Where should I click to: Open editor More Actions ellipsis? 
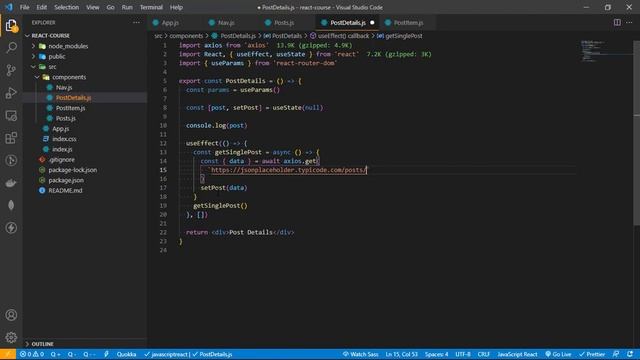(629, 22)
